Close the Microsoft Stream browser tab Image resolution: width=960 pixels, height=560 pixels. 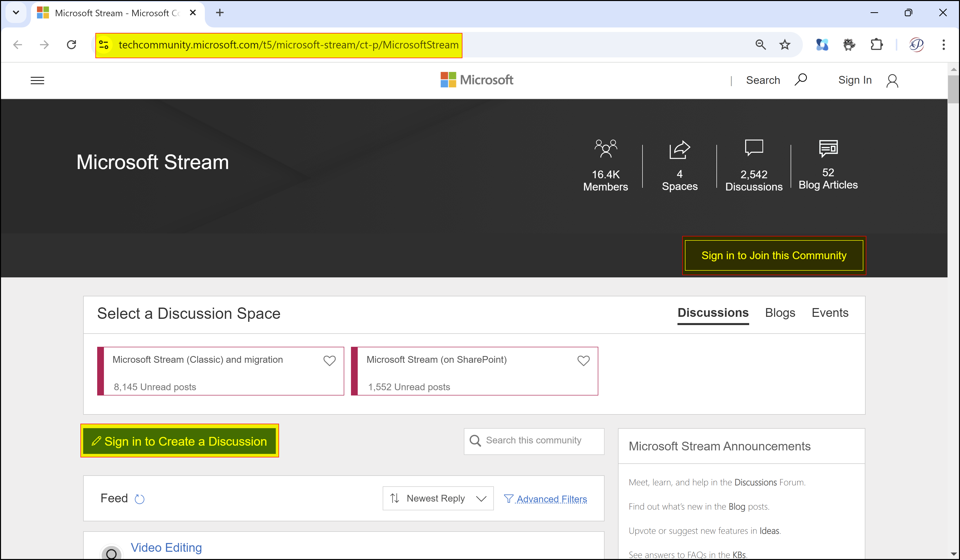[x=193, y=12]
